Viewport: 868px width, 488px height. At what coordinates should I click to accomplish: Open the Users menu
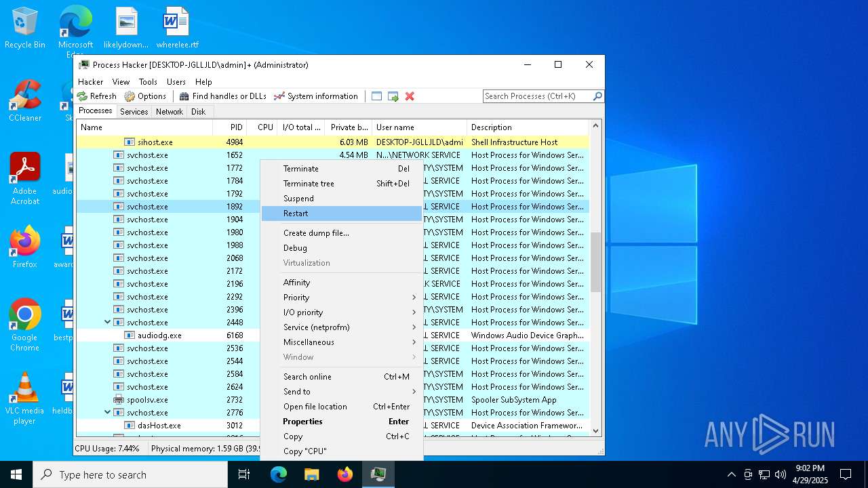click(176, 81)
